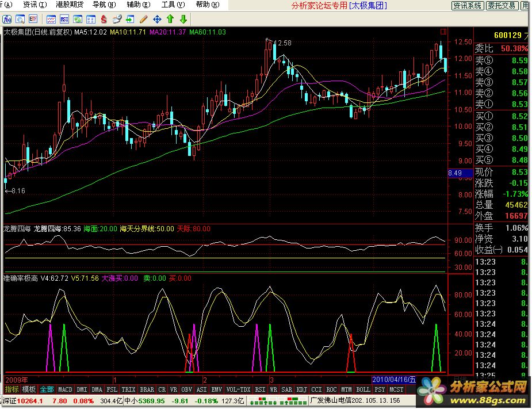Image resolution: width=532 pixels, height=409 pixels.
Task: Switch to the RSI indicator tab at bottom
Action: 260,389
